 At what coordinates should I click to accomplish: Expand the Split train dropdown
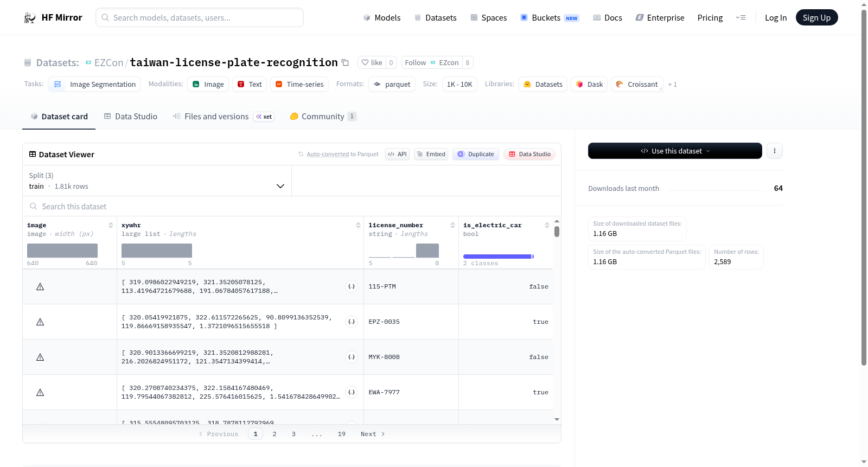pyautogui.click(x=157, y=181)
